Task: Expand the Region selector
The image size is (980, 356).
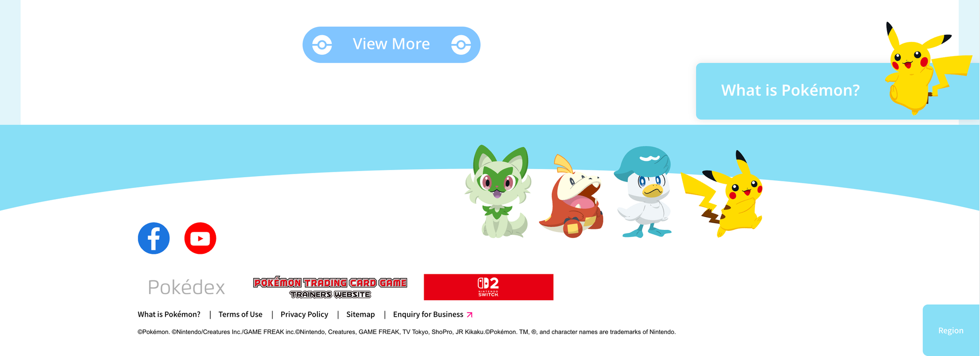Action: [951, 330]
